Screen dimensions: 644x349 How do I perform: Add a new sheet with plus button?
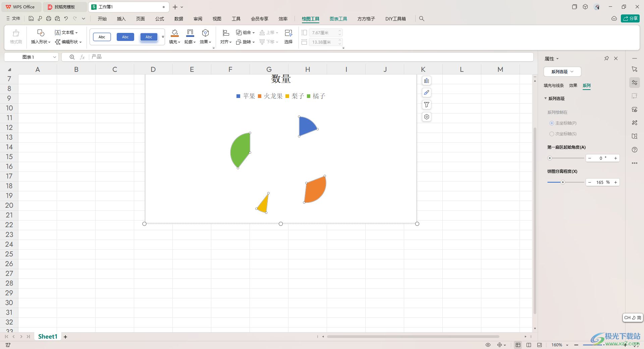65,337
